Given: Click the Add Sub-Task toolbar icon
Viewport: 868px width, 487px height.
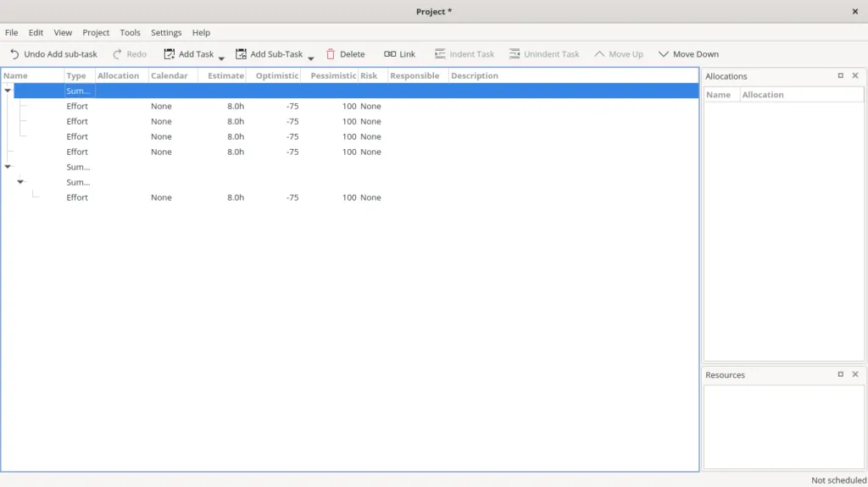Looking at the screenshot, I should [x=241, y=54].
